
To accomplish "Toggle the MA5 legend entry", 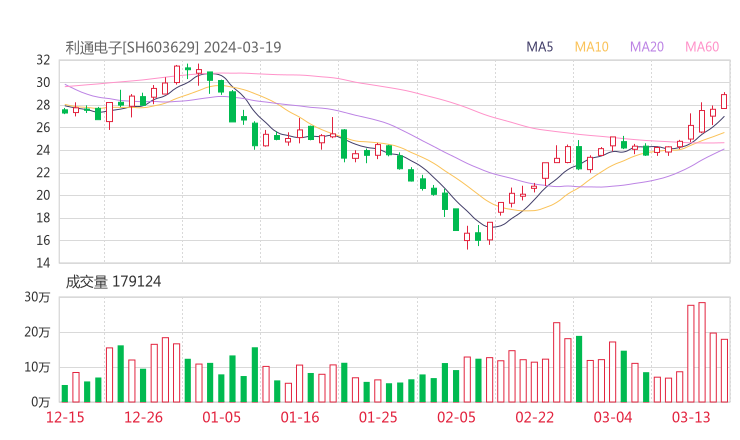I will [540, 47].
